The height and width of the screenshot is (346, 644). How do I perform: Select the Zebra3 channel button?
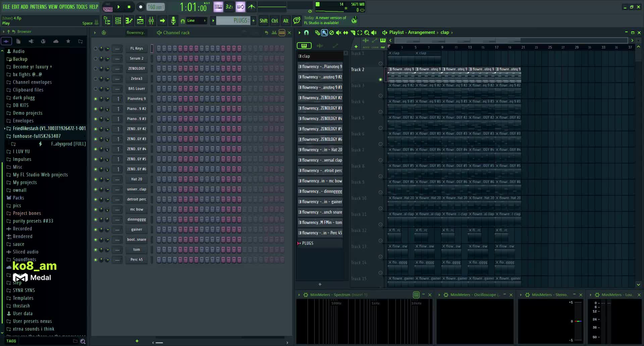point(137,79)
